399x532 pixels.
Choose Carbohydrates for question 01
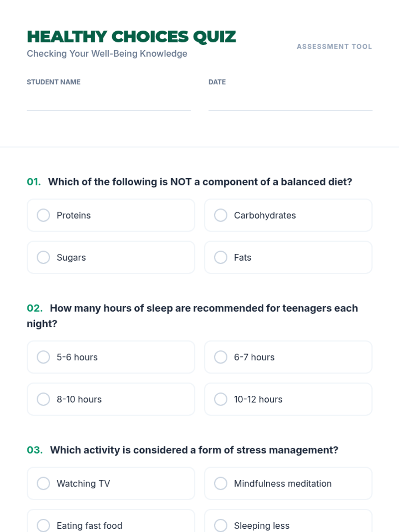coord(220,215)
